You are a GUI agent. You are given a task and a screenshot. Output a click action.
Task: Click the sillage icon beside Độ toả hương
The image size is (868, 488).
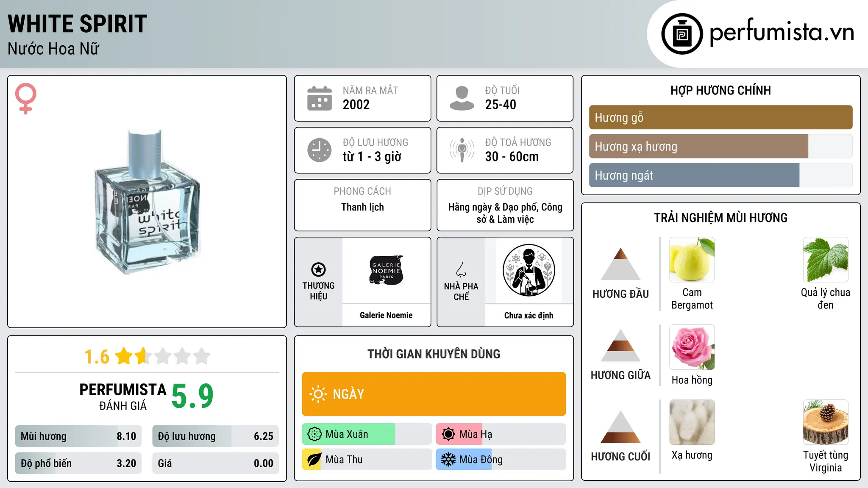coord(462,150)
